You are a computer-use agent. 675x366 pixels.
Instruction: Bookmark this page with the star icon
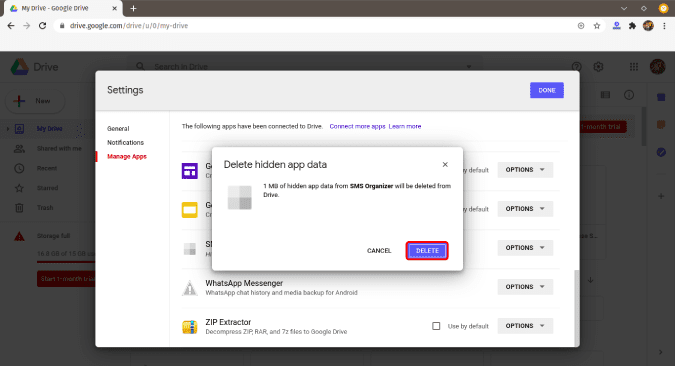pyautogui.click(x=597, y=26)
